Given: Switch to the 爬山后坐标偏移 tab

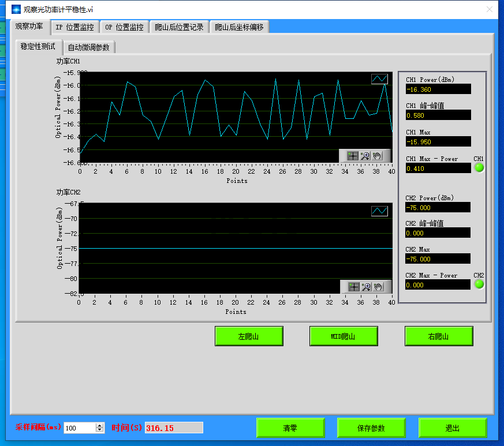Looking at the screenshot, I should click(239, 27).
